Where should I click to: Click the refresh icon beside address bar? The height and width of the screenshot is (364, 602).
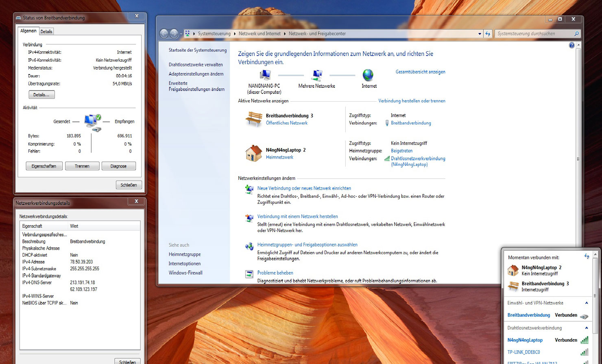488,34
